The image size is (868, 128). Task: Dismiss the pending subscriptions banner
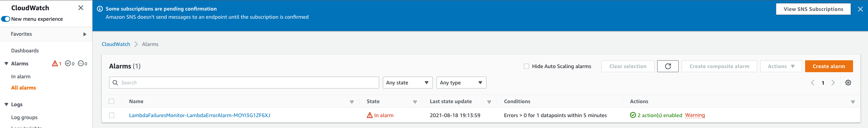coord(860,9)
